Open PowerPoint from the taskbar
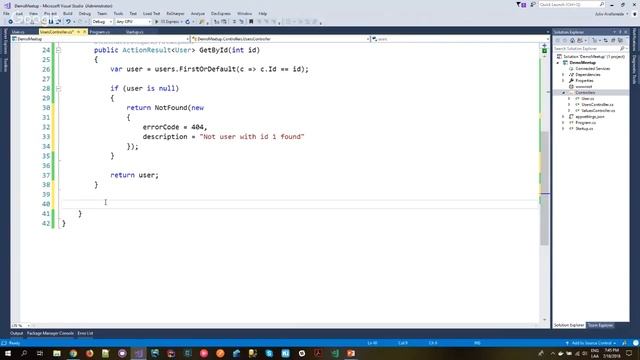Image resolution: width=640 pixels, height=360 pixels. [351, 353]
